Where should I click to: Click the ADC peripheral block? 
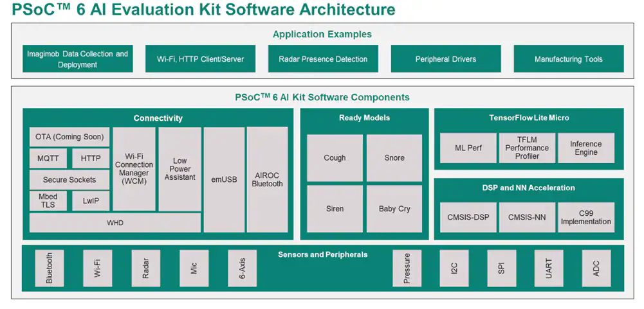click(596, 269)
